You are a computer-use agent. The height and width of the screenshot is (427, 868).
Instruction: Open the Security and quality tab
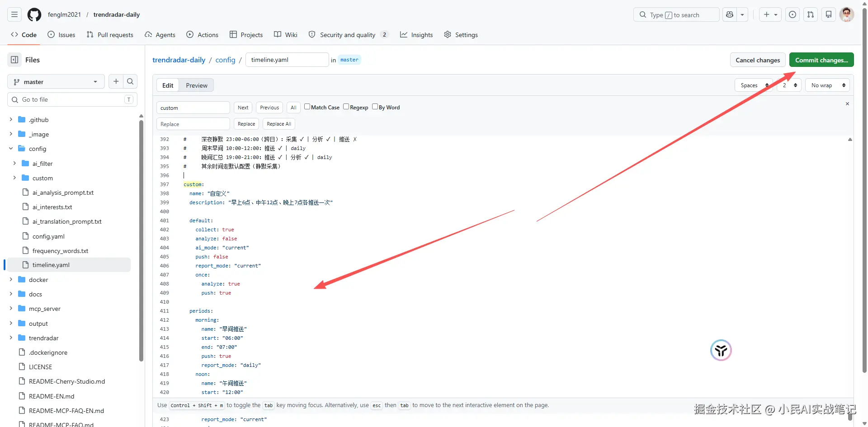(x=348, y=35)
